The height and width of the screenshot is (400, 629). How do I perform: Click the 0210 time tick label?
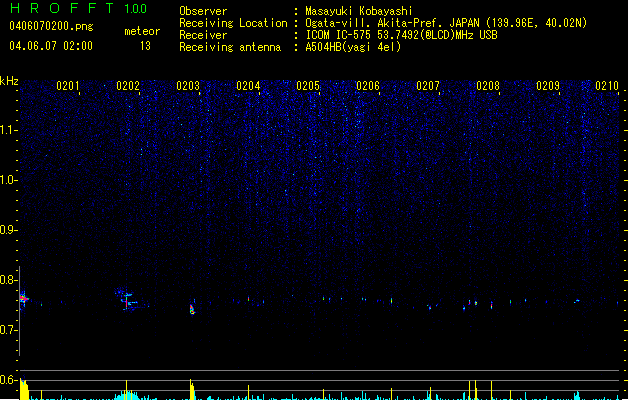click(x=607, y=86)
